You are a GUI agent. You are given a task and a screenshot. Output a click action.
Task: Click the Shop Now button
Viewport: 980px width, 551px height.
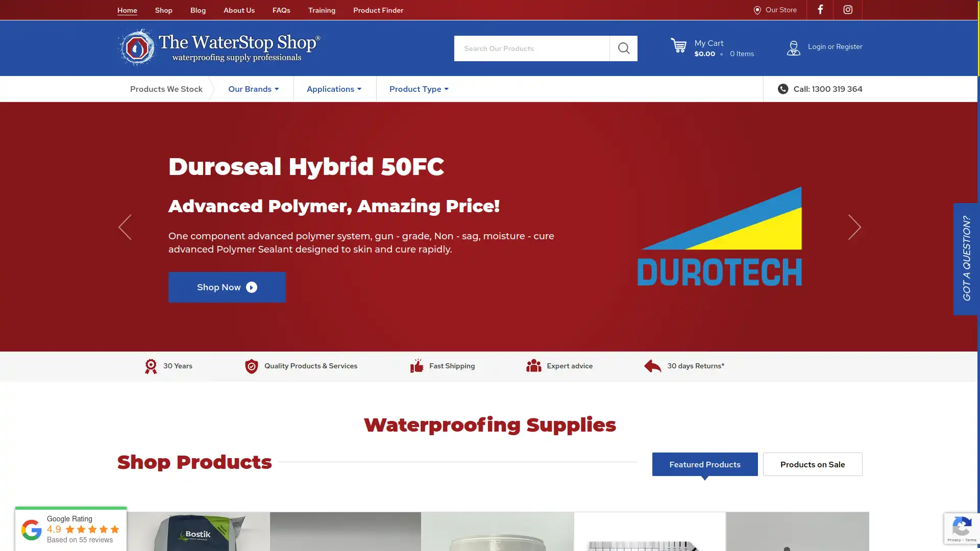(x=227, y=287)
